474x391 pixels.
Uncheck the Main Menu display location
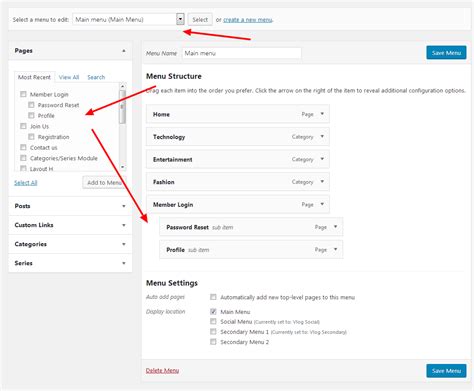click(213, 311)
